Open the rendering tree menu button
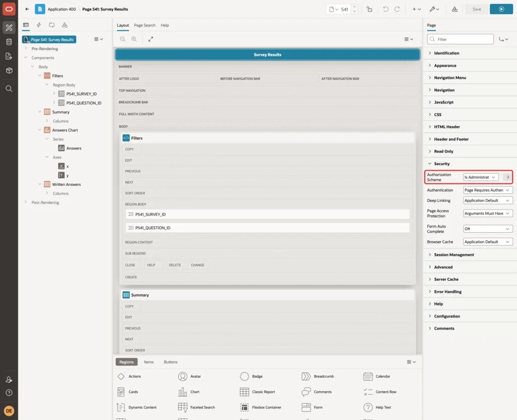 click(98, 39)
